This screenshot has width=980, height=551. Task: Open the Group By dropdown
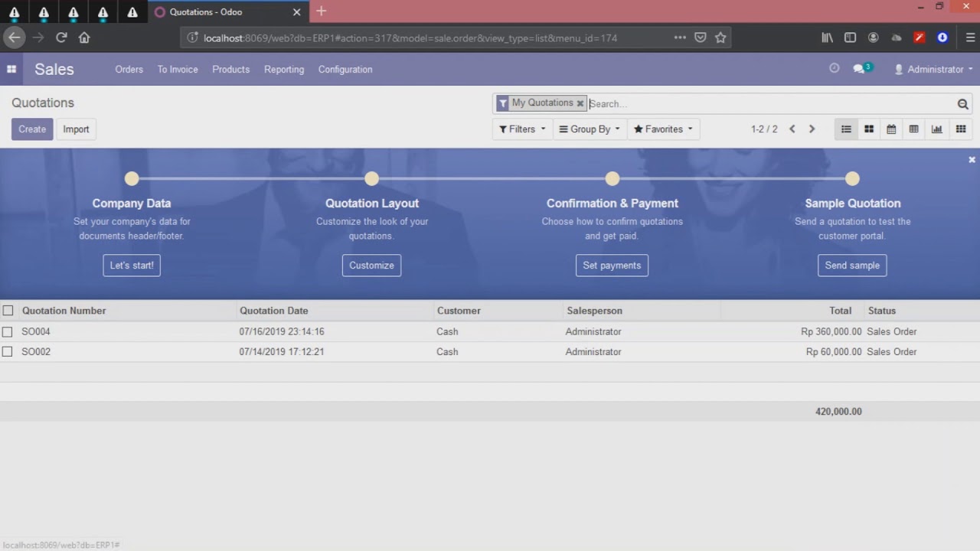(590, 129)
